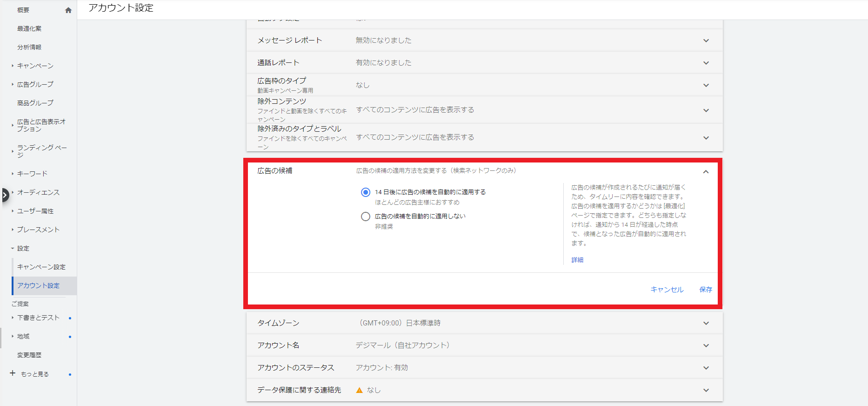Open プレースメント in the sidebar
The height and width of the screenshot is (406, 868).
39,230
